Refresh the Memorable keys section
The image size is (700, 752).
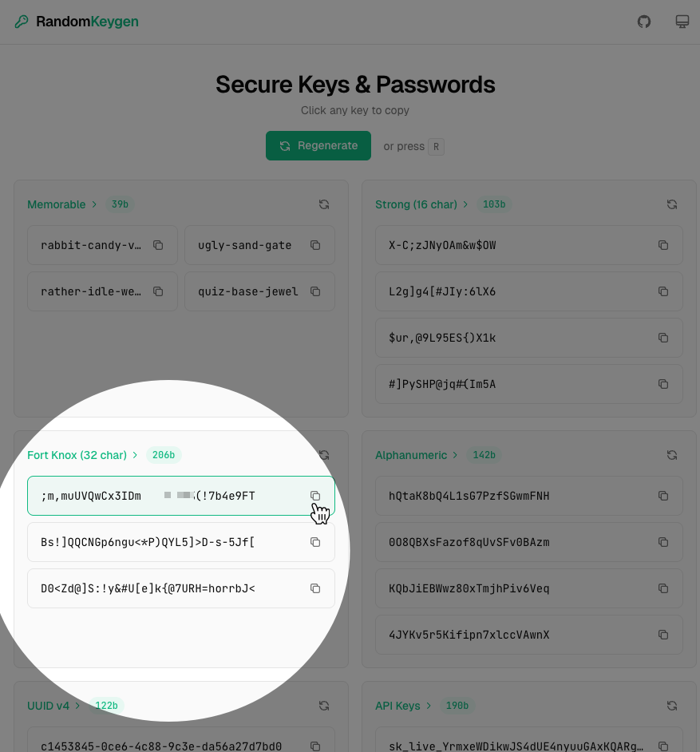324,204
